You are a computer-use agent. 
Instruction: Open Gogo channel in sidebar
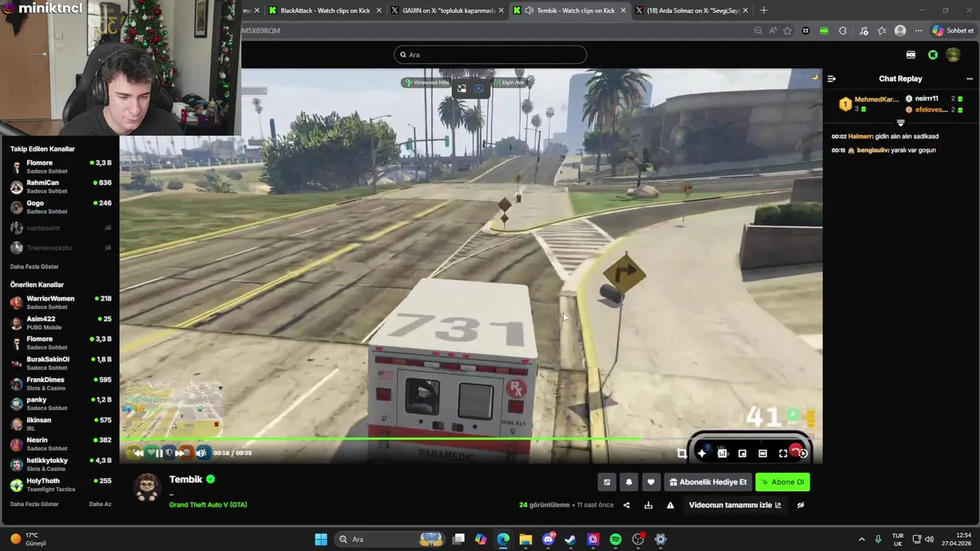(60, 207)
